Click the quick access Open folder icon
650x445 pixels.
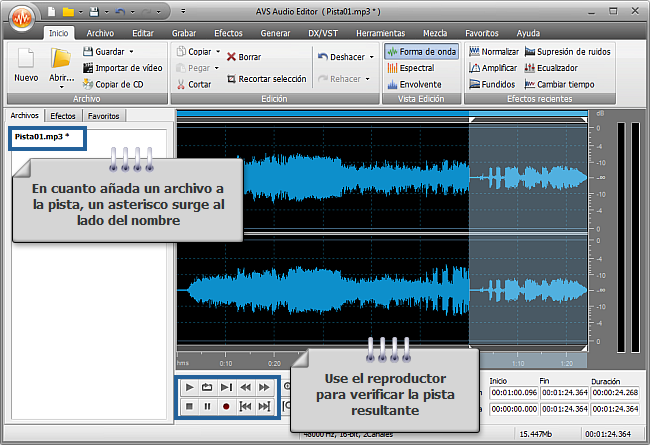pyautogui.click(x=68, y=12)
